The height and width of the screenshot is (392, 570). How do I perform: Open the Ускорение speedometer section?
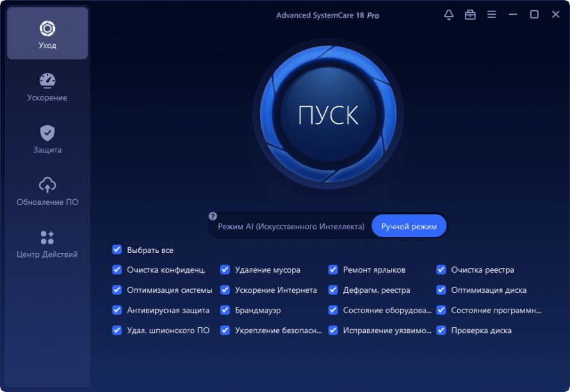[x=47, y=87]
